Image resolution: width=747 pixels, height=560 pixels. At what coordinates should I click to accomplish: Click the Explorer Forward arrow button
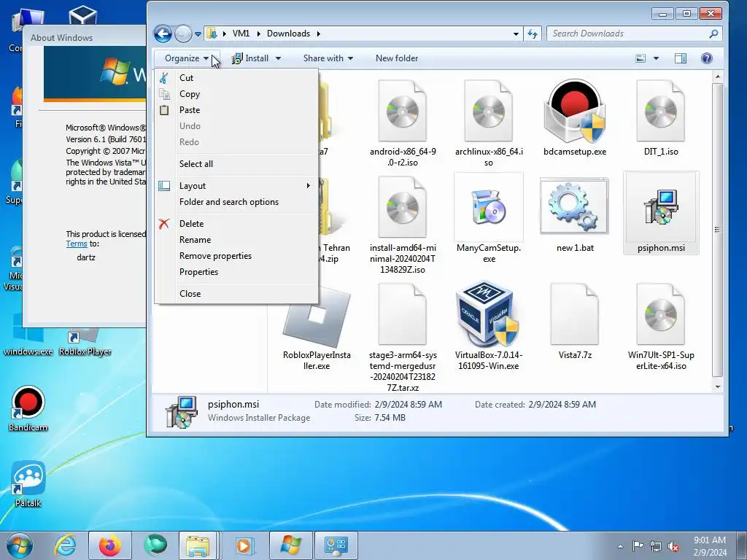(x=183, y=34)
